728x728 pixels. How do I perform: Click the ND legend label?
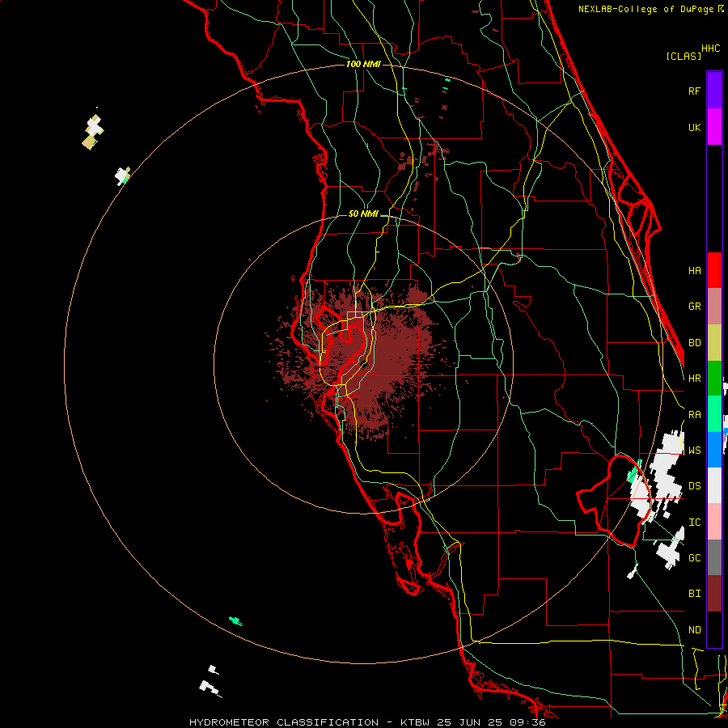pos(694,630)
